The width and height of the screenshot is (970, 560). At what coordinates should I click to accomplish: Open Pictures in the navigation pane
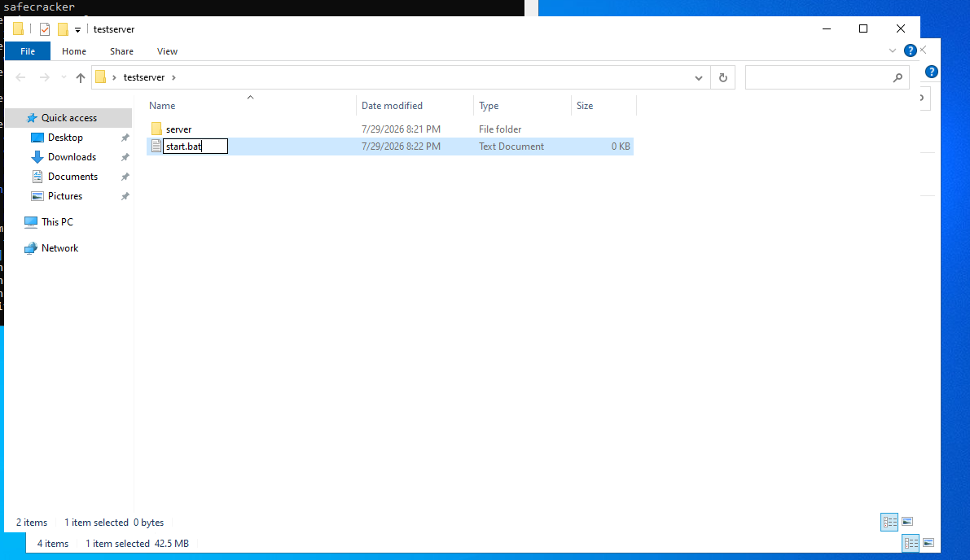(65, 196)
